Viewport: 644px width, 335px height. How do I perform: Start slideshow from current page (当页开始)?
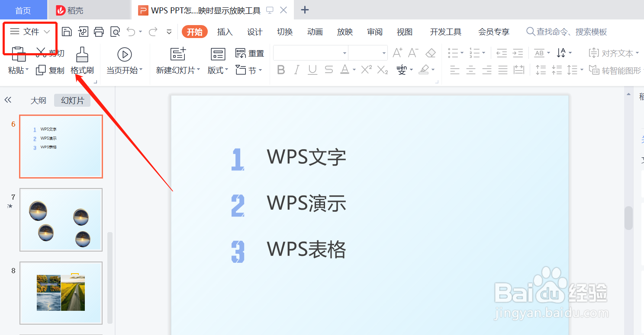[x=124, y=61]
